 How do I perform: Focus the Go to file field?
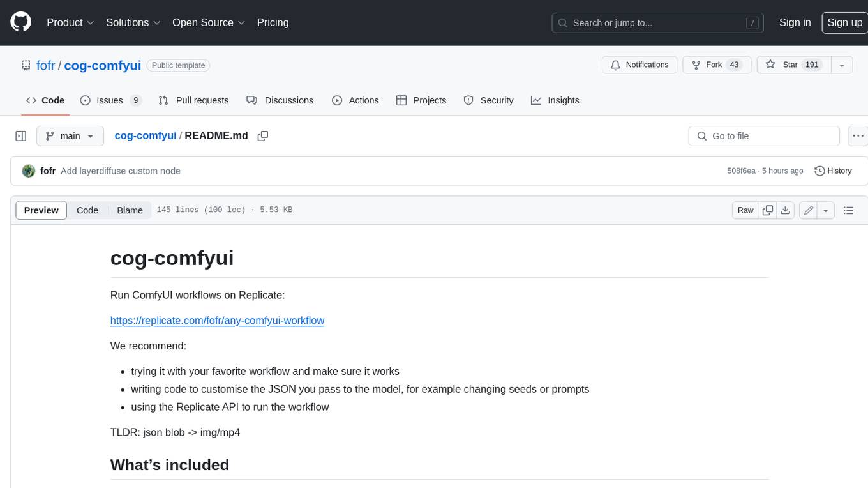tap(764, 136)
